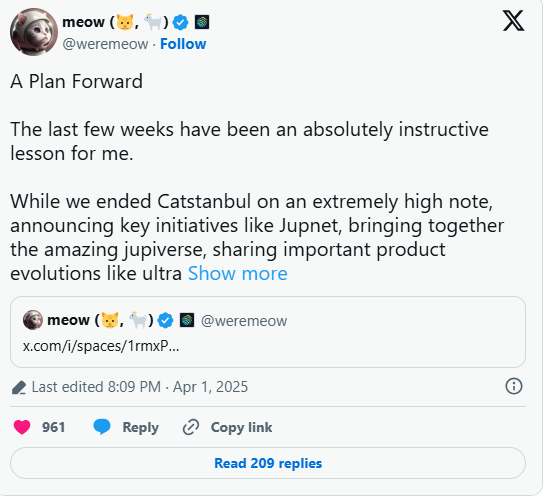Screen dimensions: 544x500
Task: Click the small avatar in the quoted tweet
Action: (33, 320)
